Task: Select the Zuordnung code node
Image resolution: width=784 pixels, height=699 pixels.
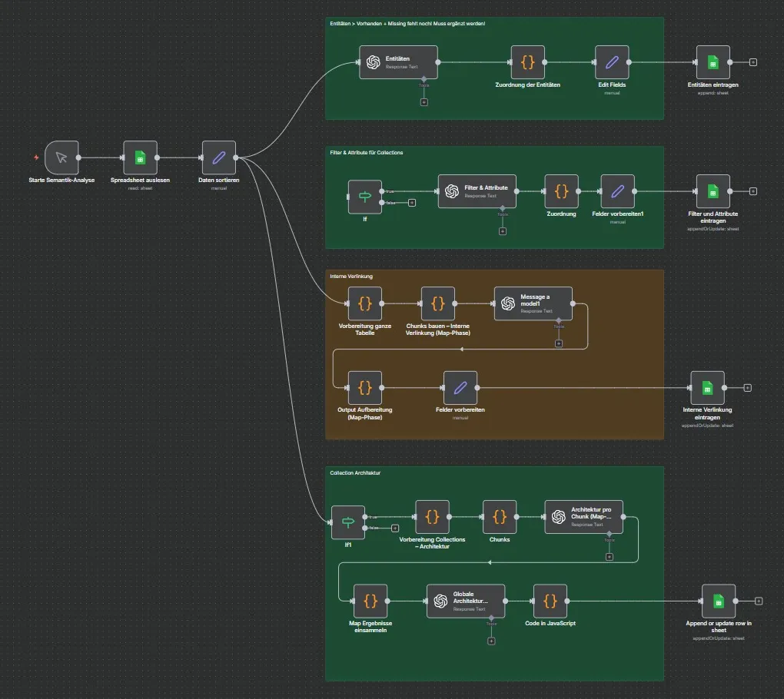Action: click(562, 191)
